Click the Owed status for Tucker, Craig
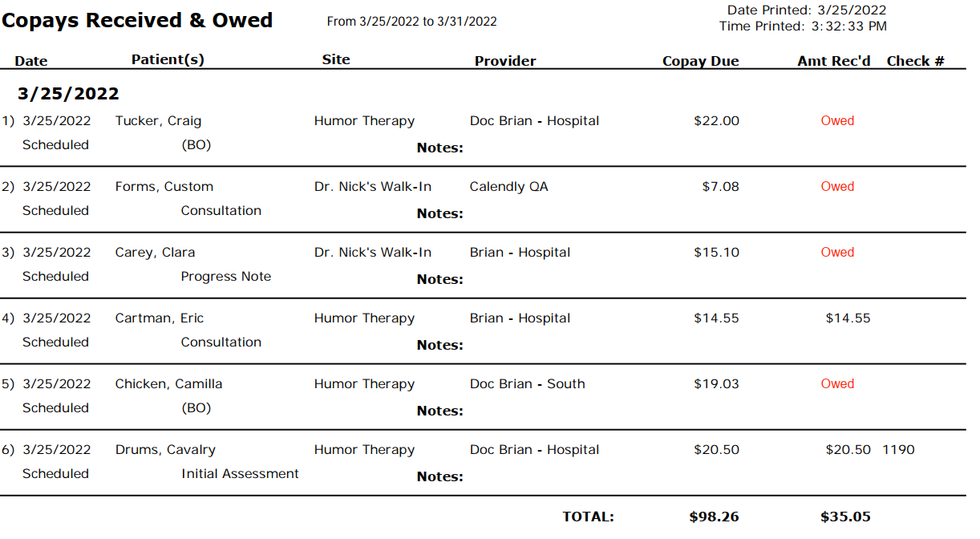The height and width of the screenshot is (539, 980). point(837,121)
